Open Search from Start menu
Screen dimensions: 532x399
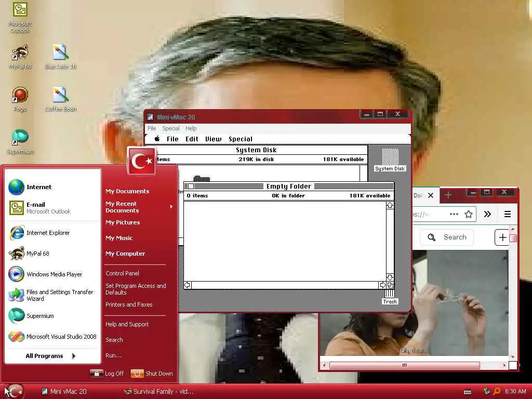coord(114,340)
